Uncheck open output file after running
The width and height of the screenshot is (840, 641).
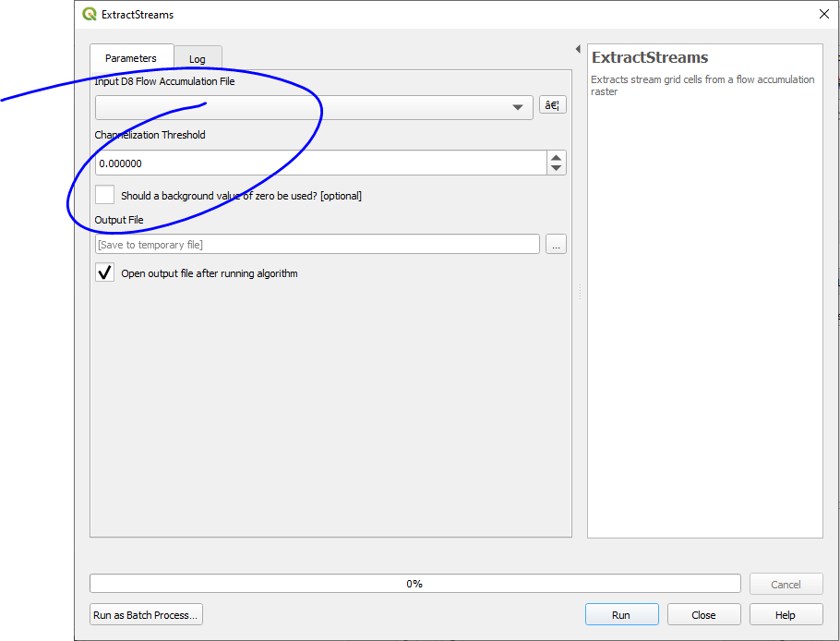105,273
